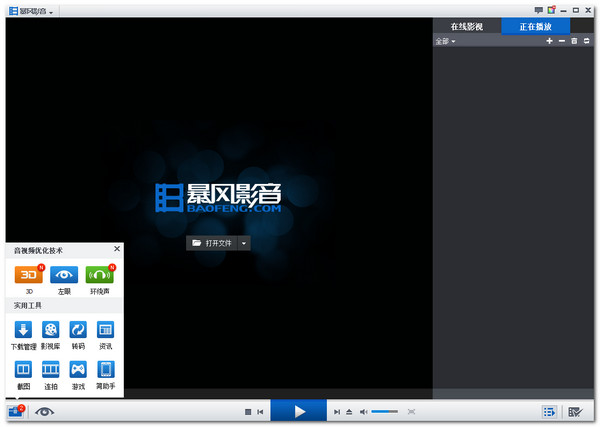Click the eject/open file icon
The width and height of the screenshot is (600, 427).
coord(349,412)
